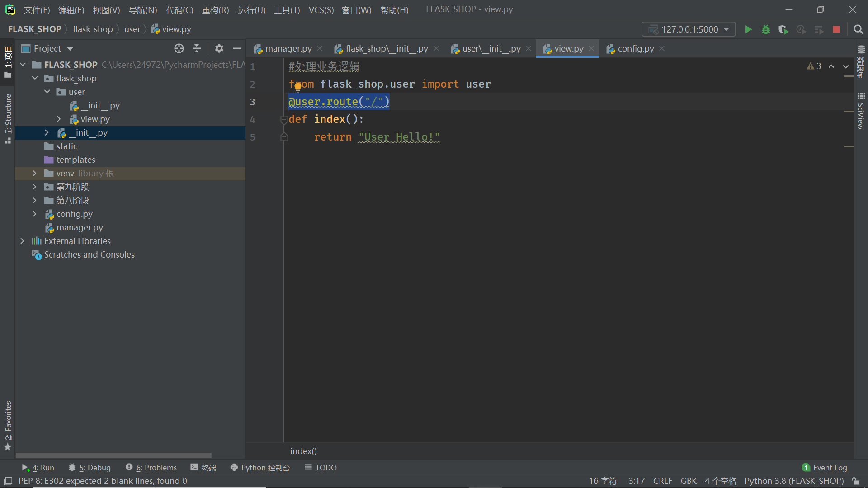Expand the venv library folder
The height and width of the screenshot is (488, 868).
pyautogui.click(x=34, y=173)
